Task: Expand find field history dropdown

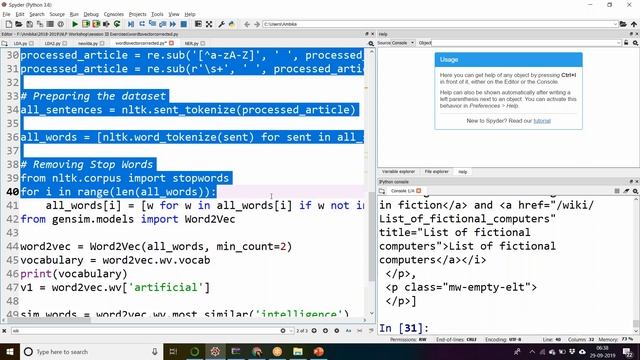Action: point(291,331)
